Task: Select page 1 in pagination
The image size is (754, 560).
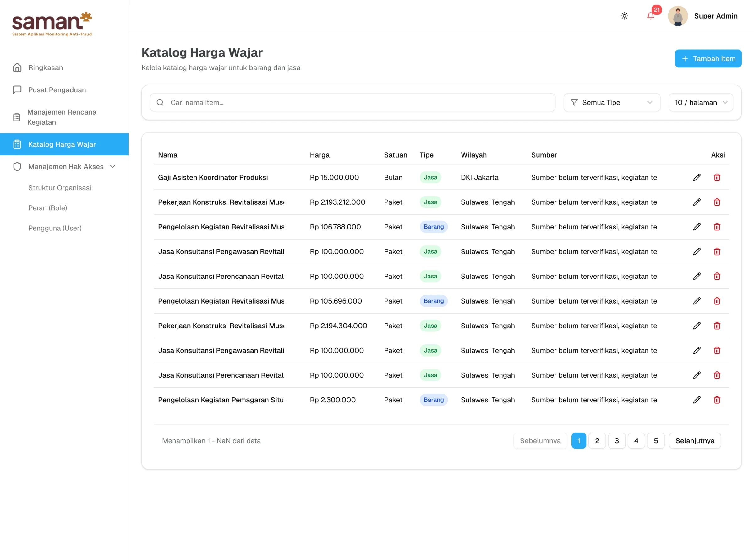Action: coord(579,441)
